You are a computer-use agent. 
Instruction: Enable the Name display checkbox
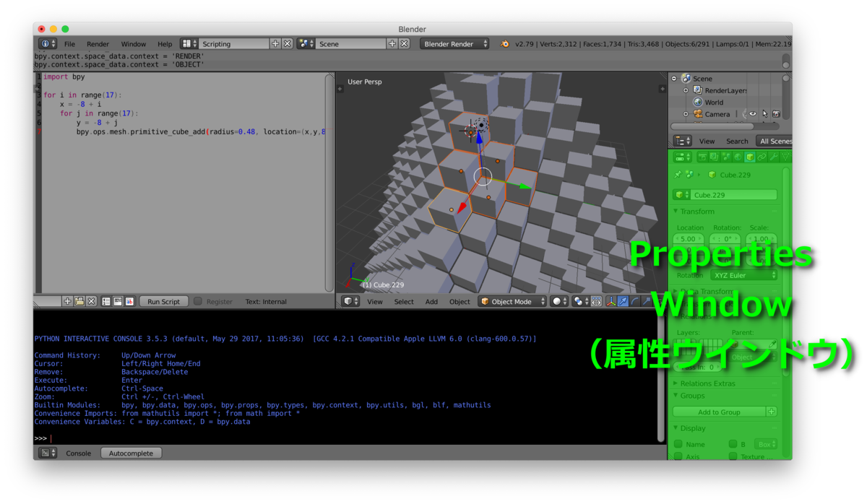point(678,444)
